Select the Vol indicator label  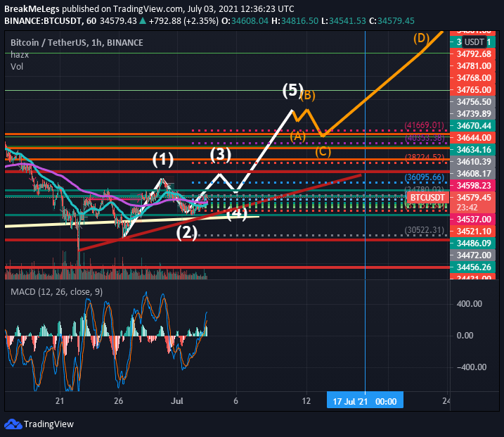tap(17, 67)
